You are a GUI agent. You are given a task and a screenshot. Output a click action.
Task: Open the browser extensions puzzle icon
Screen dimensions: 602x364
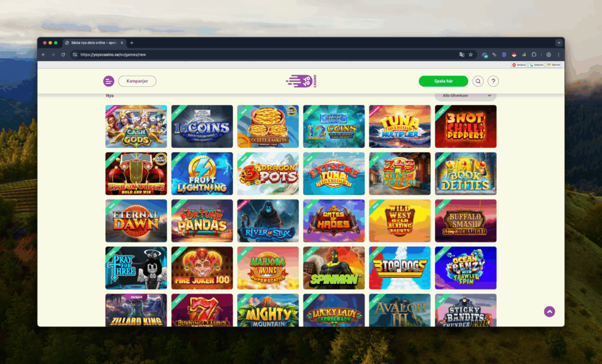click(534, 55)
